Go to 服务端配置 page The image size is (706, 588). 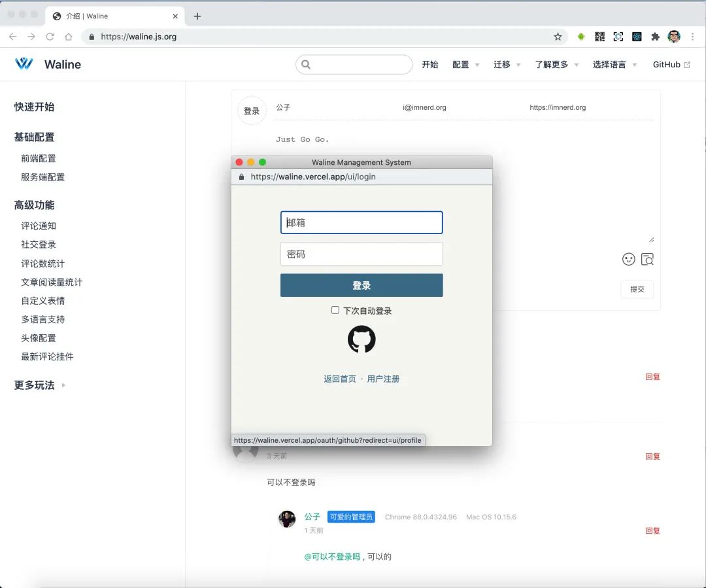coord(42,177)
